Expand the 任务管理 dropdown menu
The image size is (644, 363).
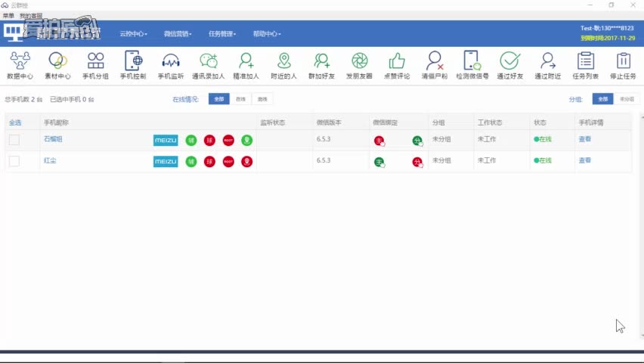pos(222,34)
